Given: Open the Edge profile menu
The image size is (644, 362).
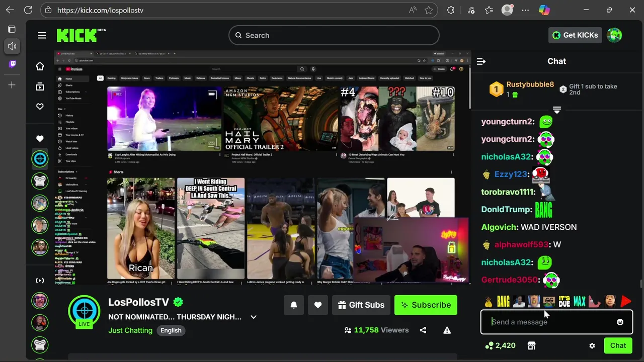Looking at the screenshot, I should click(507, 10).
